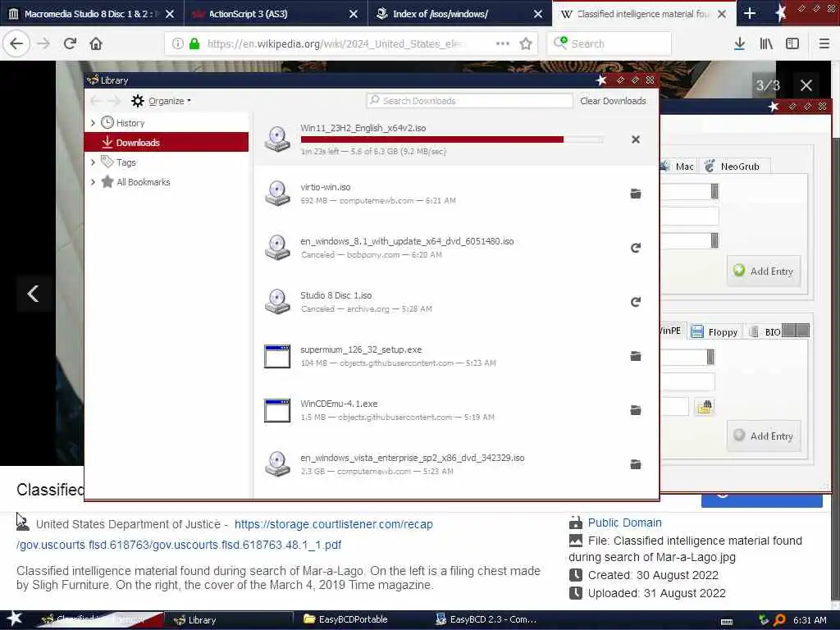
Task: Click lower Add Entry button in EasyBCD
Action: point(764,436)
